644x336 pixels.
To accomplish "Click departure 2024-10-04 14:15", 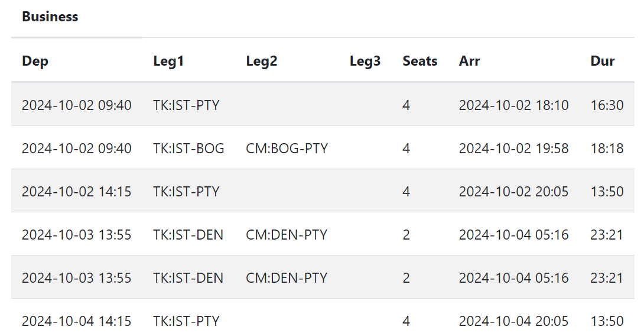I will point(77,321).
